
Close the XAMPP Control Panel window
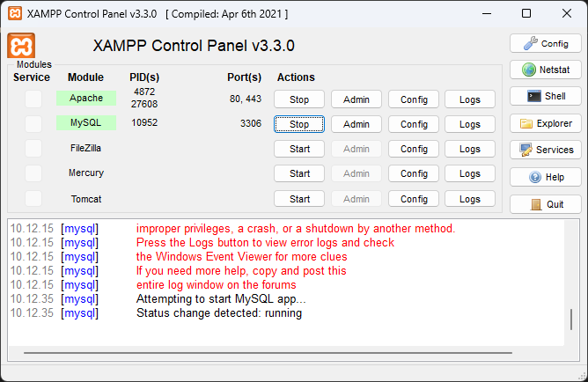click(x=567, y=13)
